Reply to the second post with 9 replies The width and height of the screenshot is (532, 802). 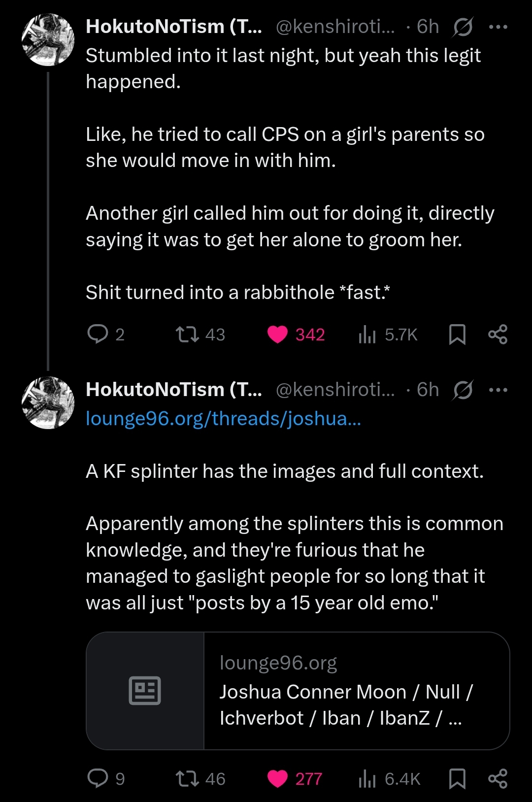98,778
